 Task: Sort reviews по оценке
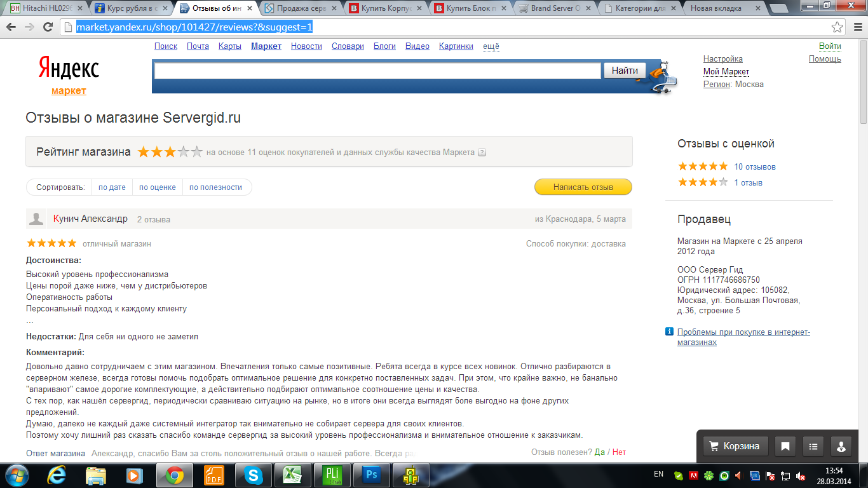(x=158, y=187)
